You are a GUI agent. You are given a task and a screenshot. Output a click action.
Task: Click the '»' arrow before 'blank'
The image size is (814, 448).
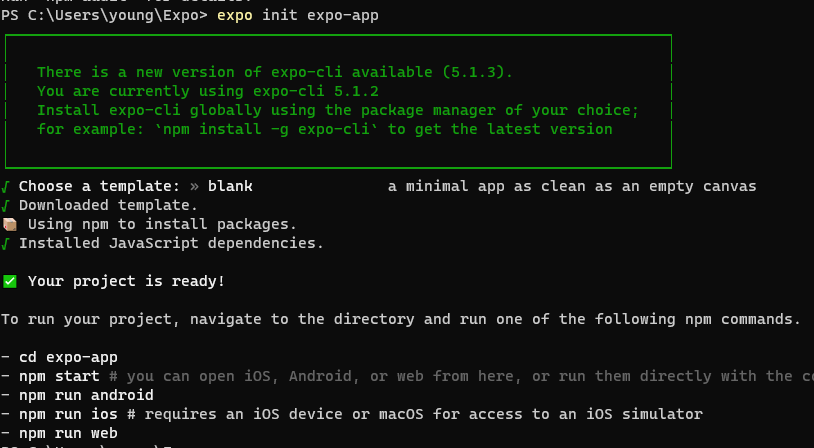(194, 186)
